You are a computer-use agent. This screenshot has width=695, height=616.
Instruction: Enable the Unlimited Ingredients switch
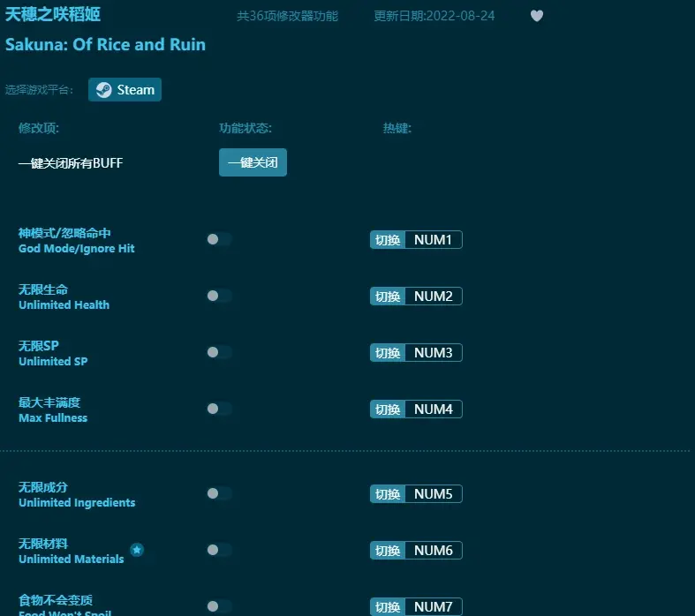(219, 493)
